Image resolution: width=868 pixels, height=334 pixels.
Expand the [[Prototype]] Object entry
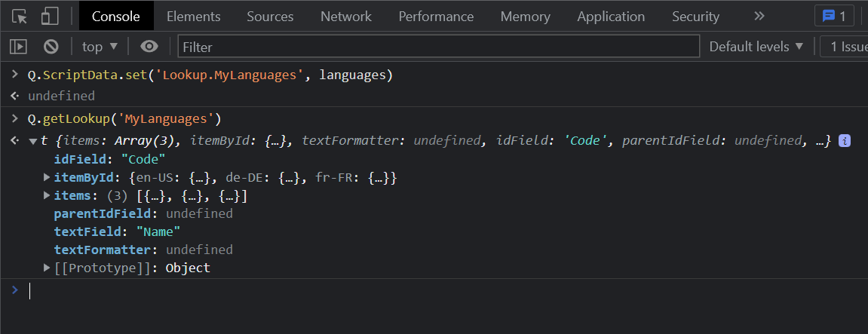(48, 268)
